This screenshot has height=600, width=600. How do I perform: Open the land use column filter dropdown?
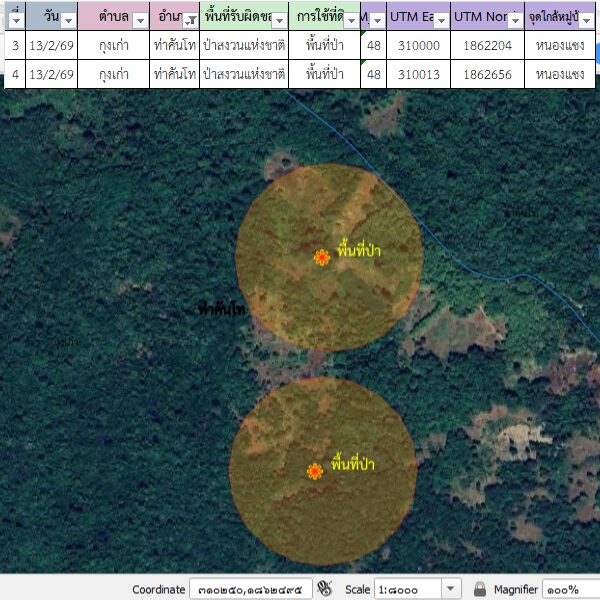click(x=350, y=20)
